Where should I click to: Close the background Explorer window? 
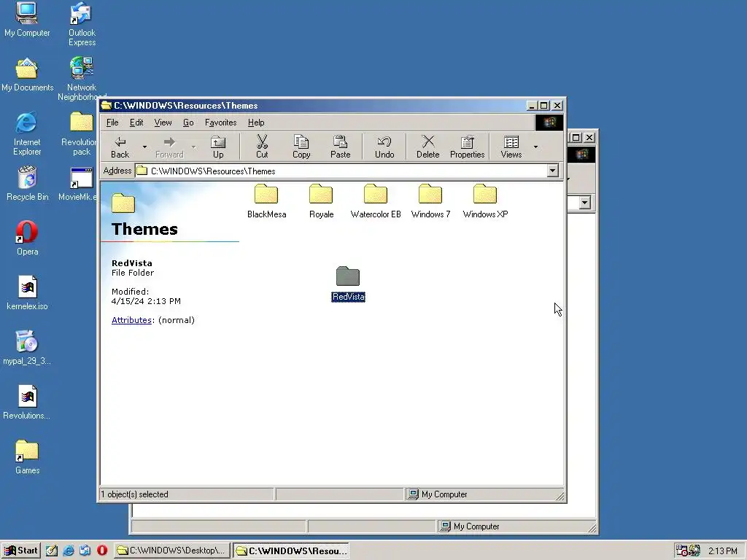(x=589, y=138)
